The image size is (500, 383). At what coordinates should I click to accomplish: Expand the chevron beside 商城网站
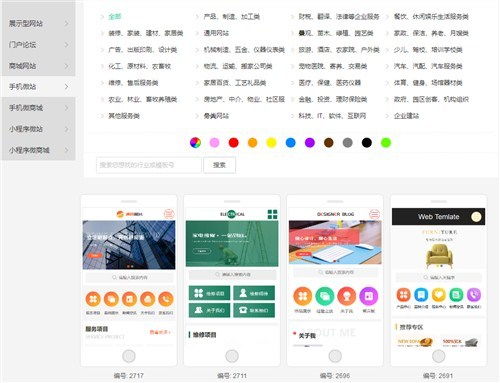(66, 66)
